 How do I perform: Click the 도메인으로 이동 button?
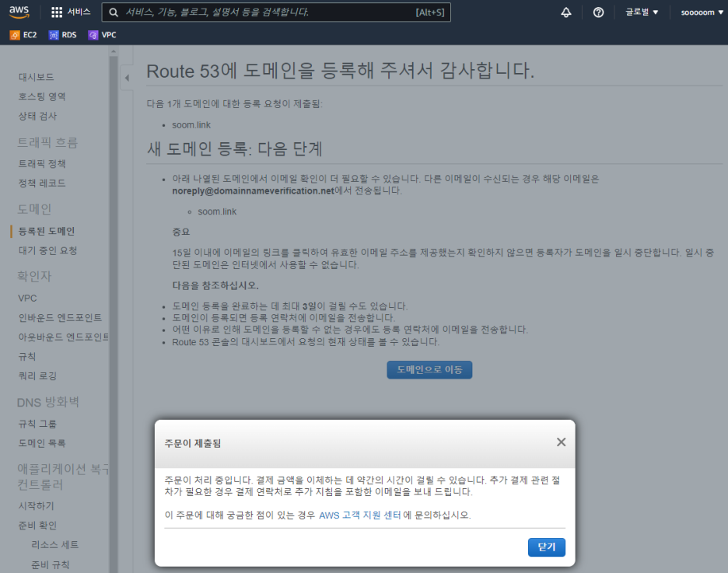click(x=429, y=370)
